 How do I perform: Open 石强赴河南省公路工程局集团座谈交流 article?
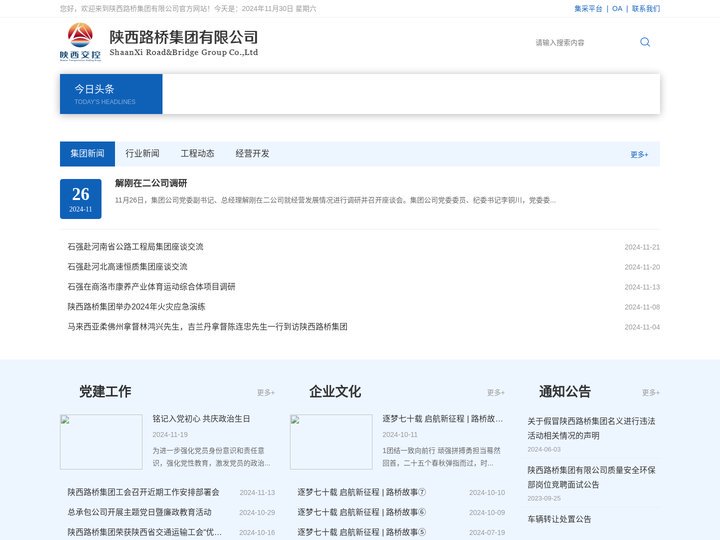coord(135,247)
